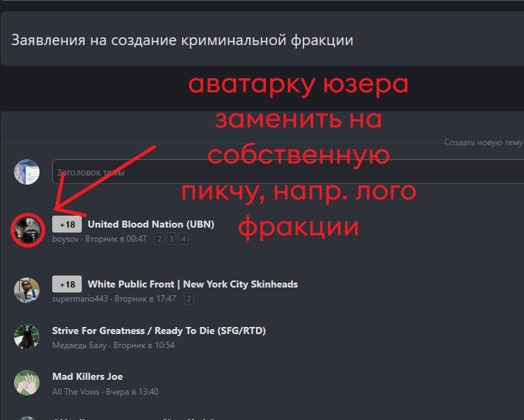Jump to page 3 of United Blood Nation
Viewport: 524px width, 420px height.
pyautogui.click(x=171, y=239)
